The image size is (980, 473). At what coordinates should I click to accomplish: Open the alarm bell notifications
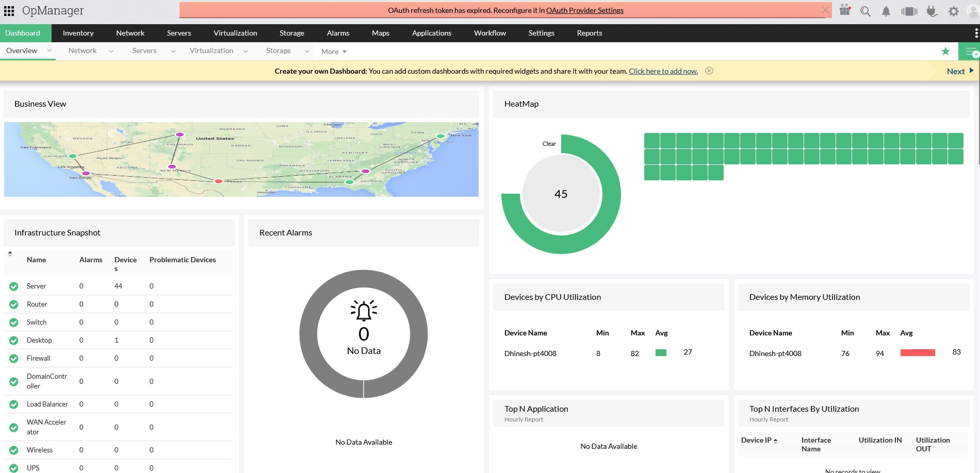pos(886,11)
